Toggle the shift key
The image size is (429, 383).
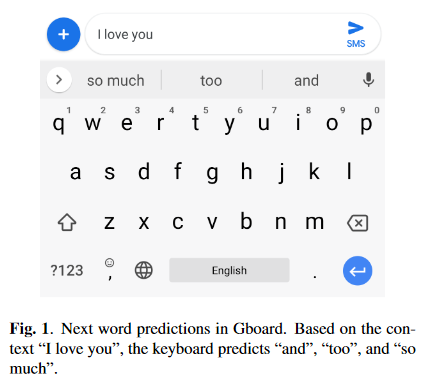pos(67,222)
